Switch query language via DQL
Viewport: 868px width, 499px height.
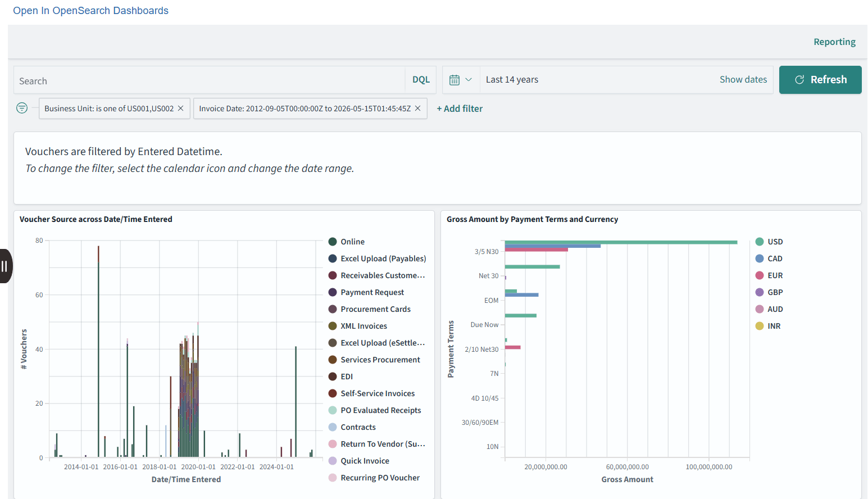(421, 80)
